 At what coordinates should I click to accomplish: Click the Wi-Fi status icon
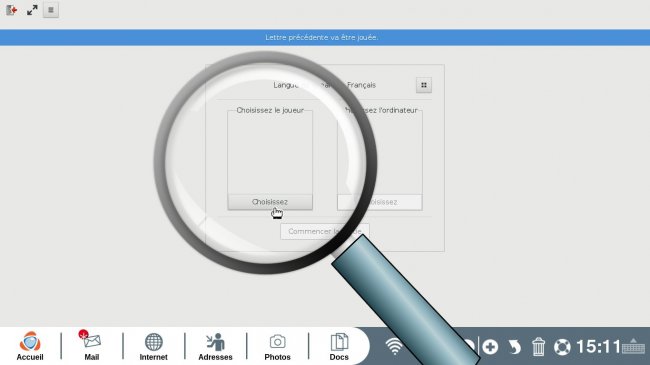coord(394,346)
